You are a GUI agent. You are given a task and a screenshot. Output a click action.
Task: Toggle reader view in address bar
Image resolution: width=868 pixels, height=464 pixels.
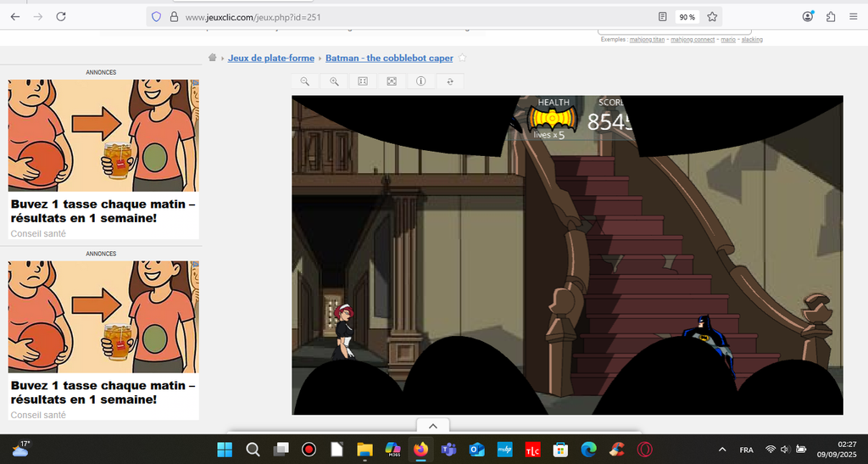(662, 16)
